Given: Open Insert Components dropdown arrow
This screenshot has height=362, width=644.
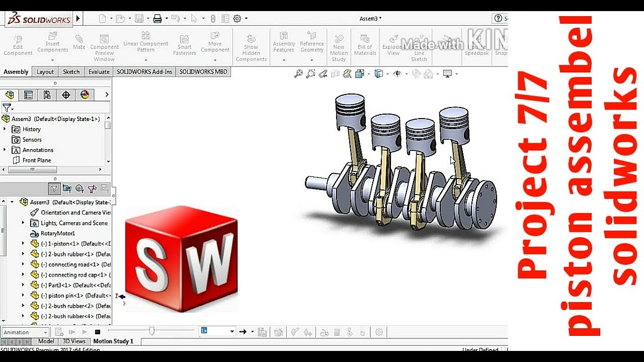Looking at the screenshot, I should point(52,60).
